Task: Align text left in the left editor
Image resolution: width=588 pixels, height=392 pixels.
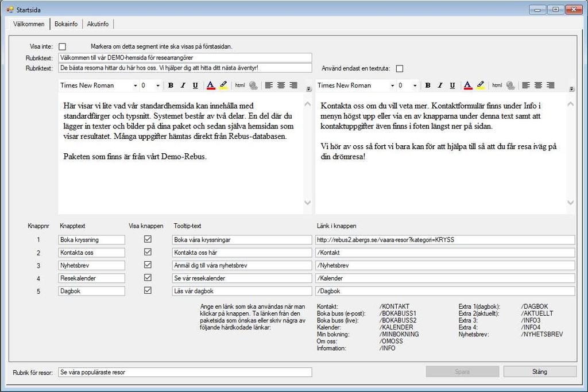Action: pos(269,86)
